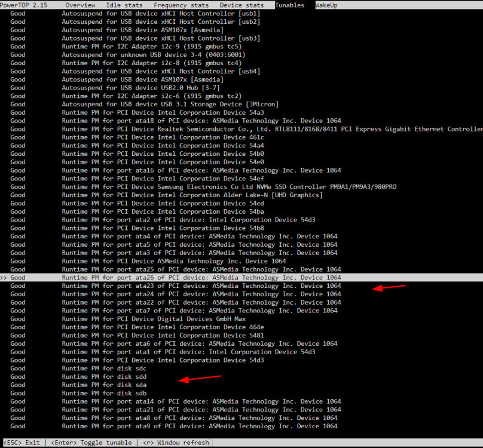Select the port ata5 ASMedia row
483x448 pixels.
241,245
